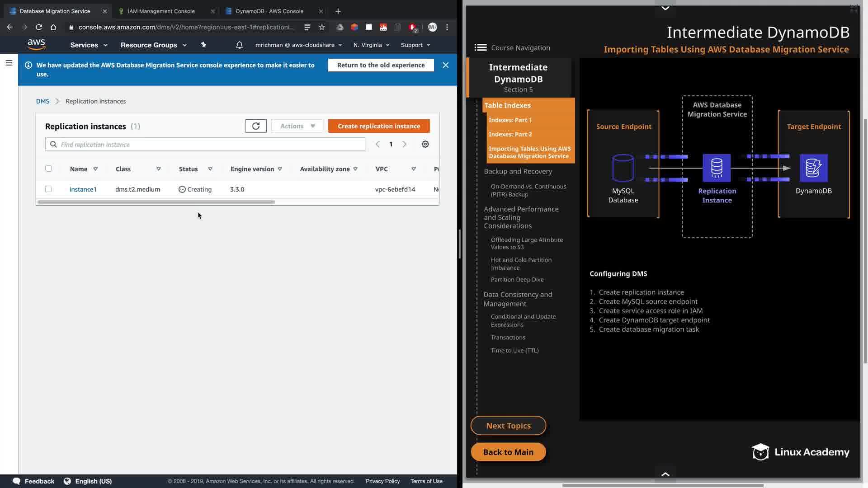
Task: Switch to DynamoDB - AWS Console tab
Action: coord(269,11)
